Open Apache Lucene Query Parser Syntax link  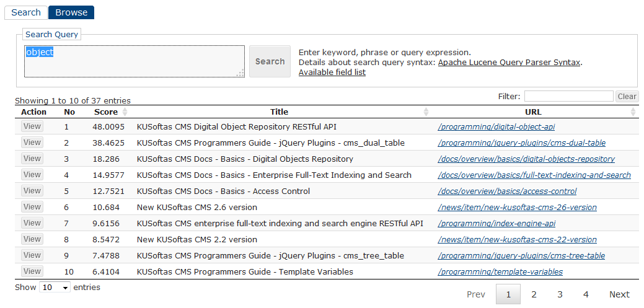tap(509, 63)
